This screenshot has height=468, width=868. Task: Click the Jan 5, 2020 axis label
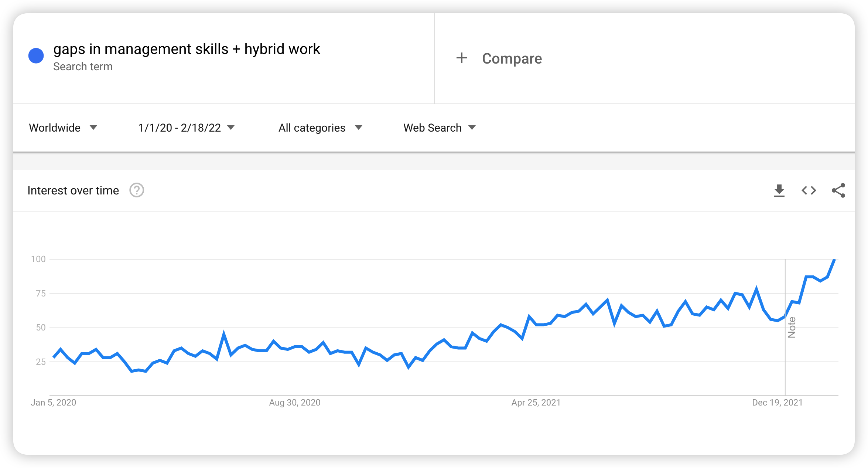pos(54,403)
